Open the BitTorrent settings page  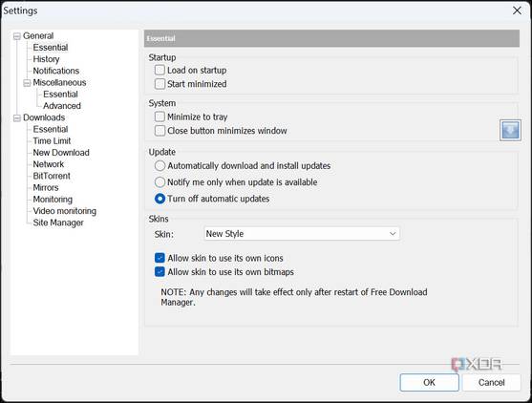(x=52, y=176)
